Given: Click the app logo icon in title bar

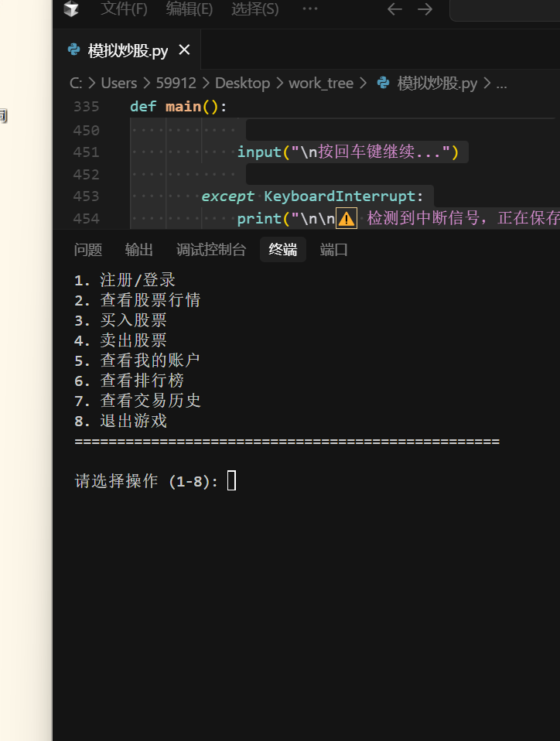Looking at the screenshot, I should (71, 9).
